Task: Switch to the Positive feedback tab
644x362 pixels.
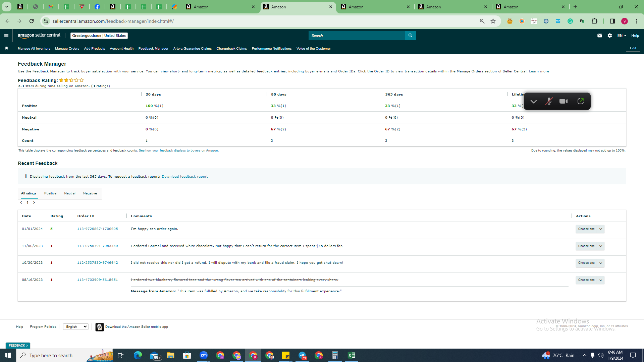Action: pyautogui.click(x=50, y=193)
